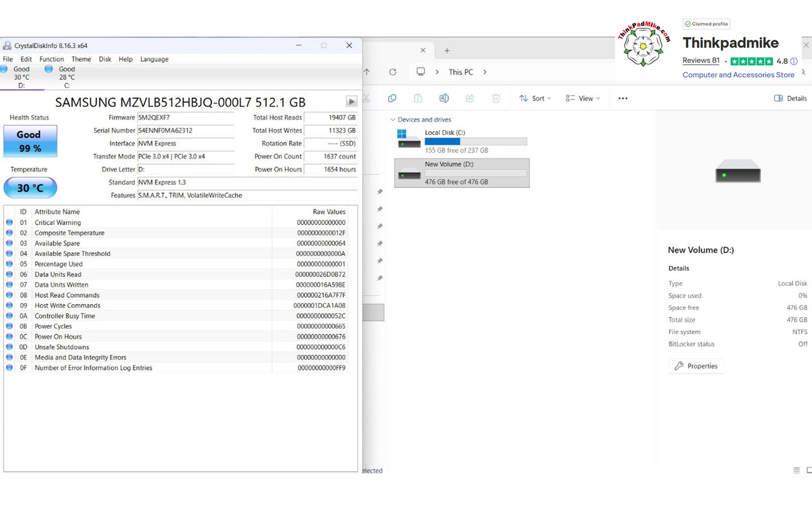Viewport: 812px width, 510px height.
Task: Open Properties for New Volume (D:)
Action: pos(696,366)
